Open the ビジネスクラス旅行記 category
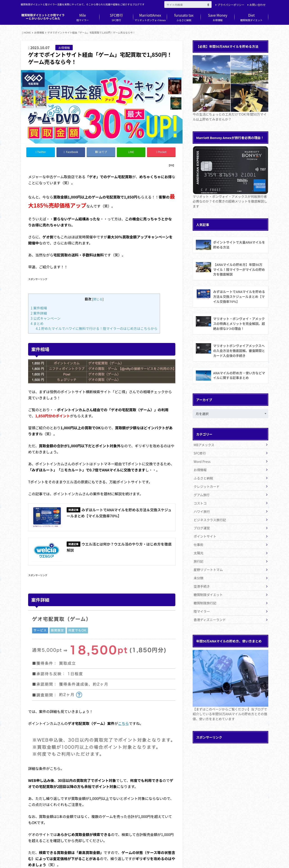 click(230, 520)
